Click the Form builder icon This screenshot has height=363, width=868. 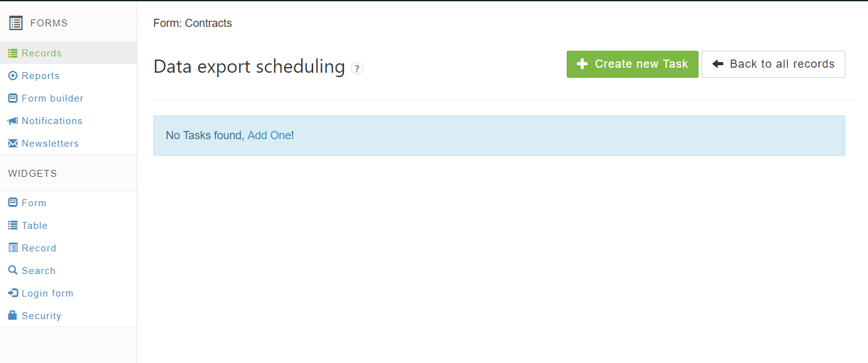click(x=13, y=98)
